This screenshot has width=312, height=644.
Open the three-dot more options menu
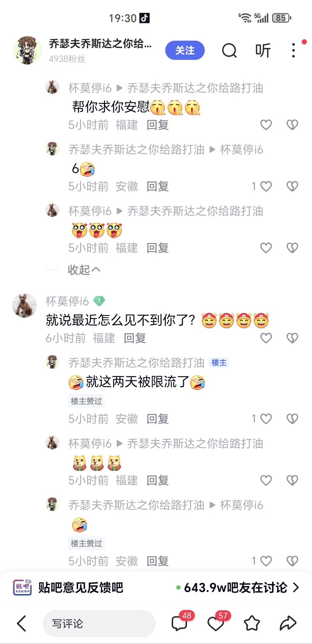(x=294, y=51)
